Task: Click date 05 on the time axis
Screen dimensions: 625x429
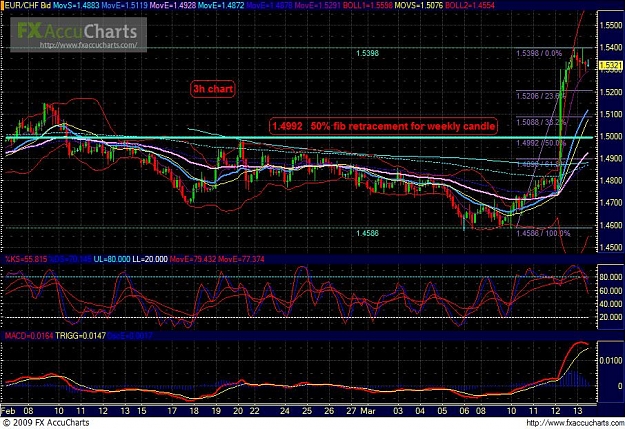Action: (442, 411)
